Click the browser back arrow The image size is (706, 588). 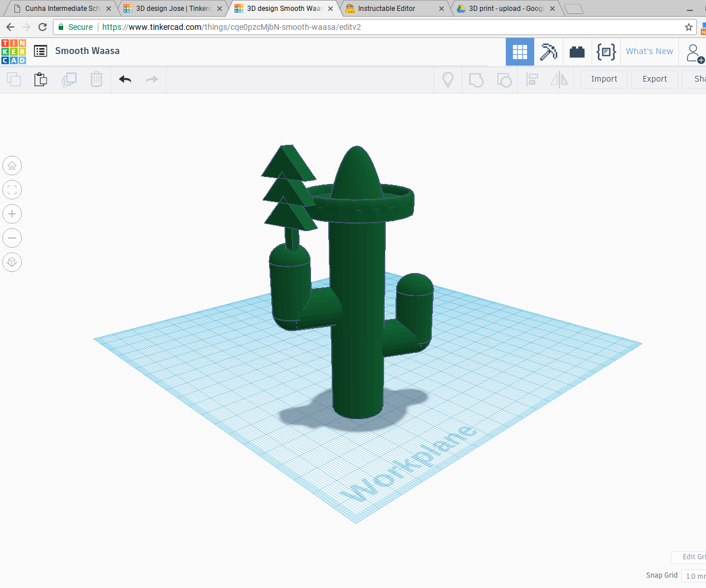click(10, 27)
